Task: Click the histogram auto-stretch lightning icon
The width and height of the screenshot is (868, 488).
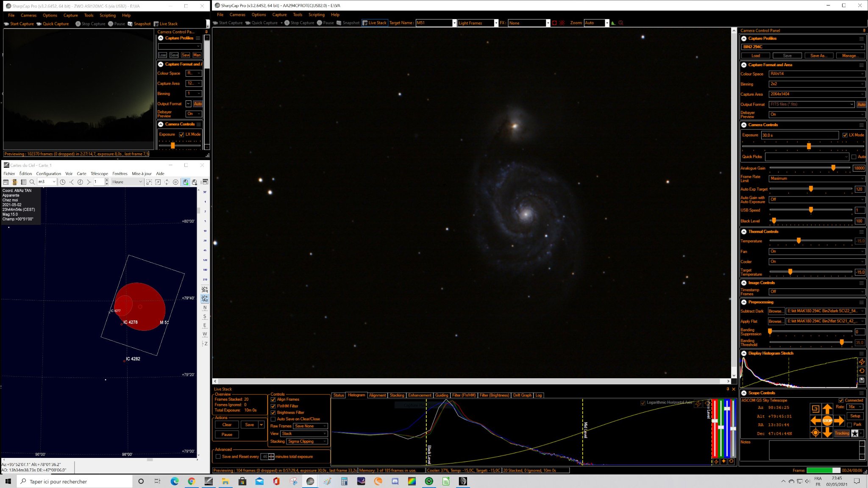Action: coord(862,362)
